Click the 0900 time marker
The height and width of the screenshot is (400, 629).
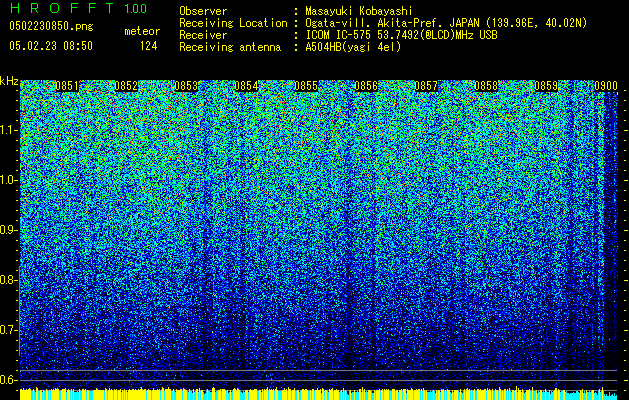606,86
